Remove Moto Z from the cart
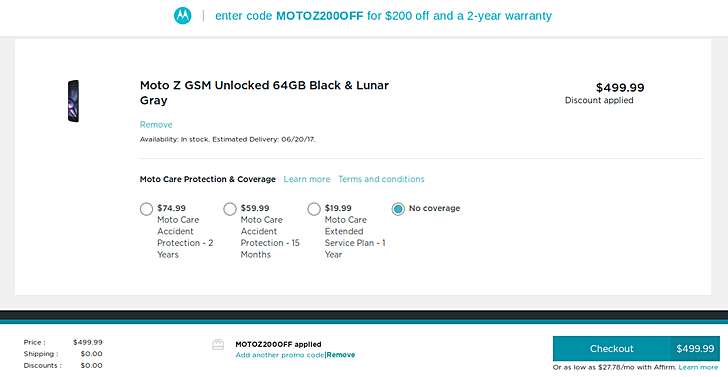Screen dimensions: 728x377 point(156,124)
